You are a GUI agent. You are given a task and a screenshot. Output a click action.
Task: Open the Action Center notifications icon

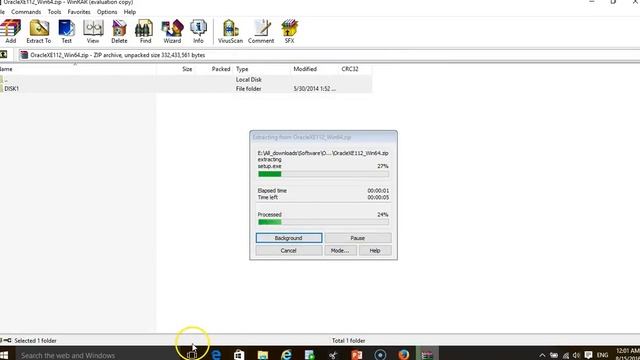[x=588, y=355]
